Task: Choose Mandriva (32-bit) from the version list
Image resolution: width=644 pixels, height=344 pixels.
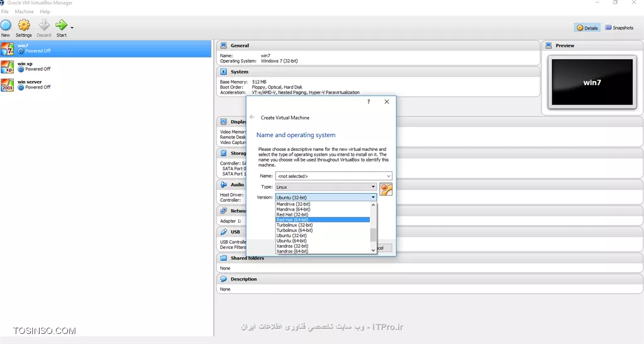Action: coord(323,204)
